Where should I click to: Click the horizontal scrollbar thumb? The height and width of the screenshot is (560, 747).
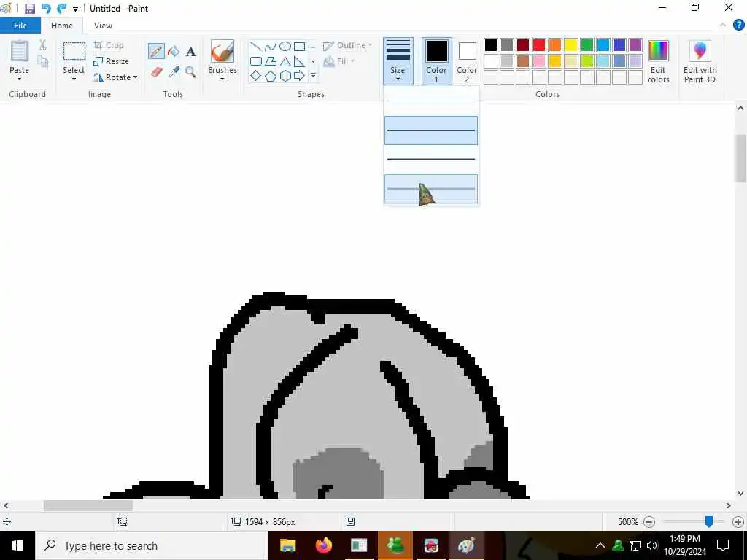88,505
